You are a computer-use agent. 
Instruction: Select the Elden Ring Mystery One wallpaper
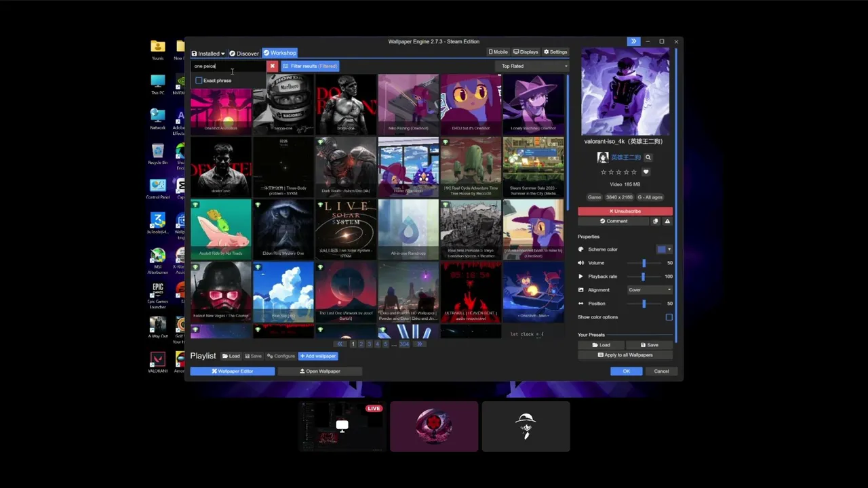pos(283,230)
